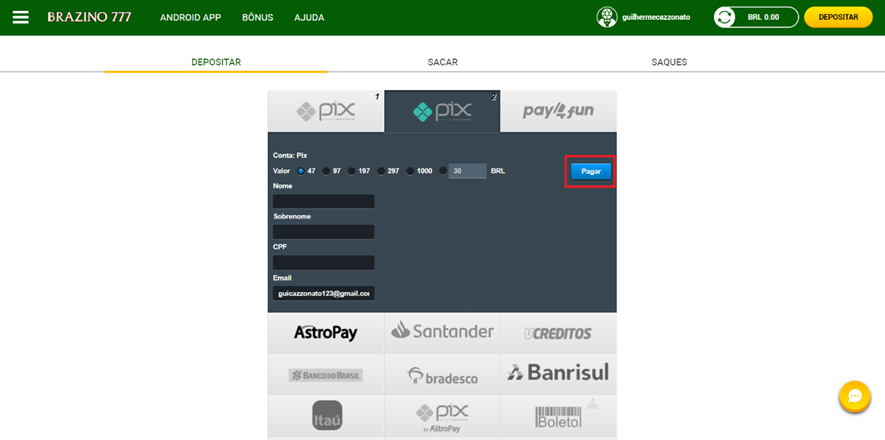Open AJUDA in the top menu
The image size is (885, 440).
pos(309,17)
